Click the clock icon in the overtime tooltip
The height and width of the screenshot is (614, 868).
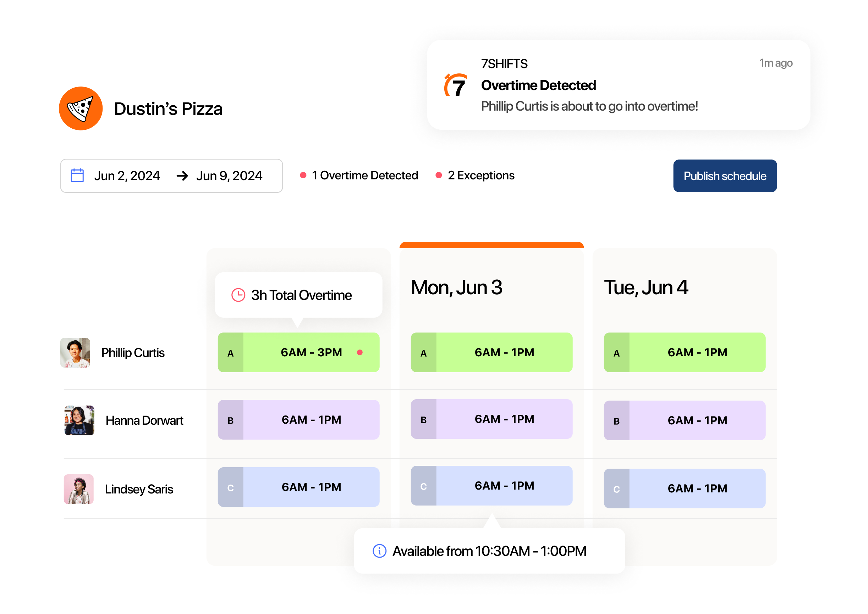pos(238,295)
